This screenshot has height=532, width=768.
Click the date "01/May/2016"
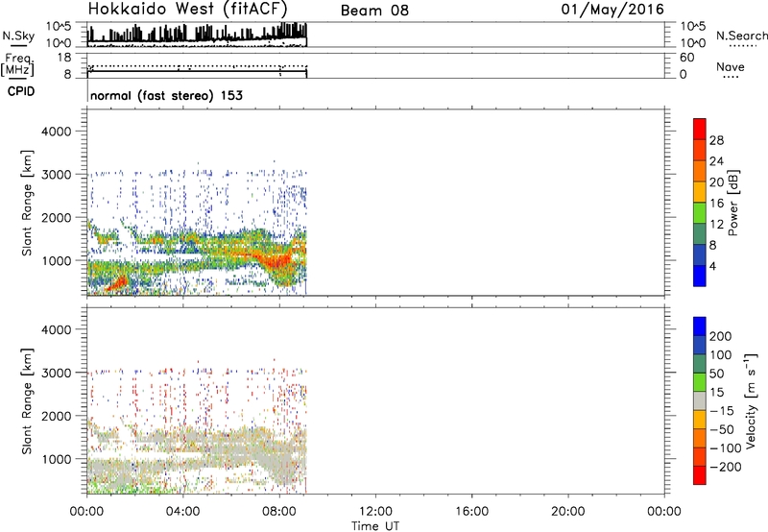[612, 10]
